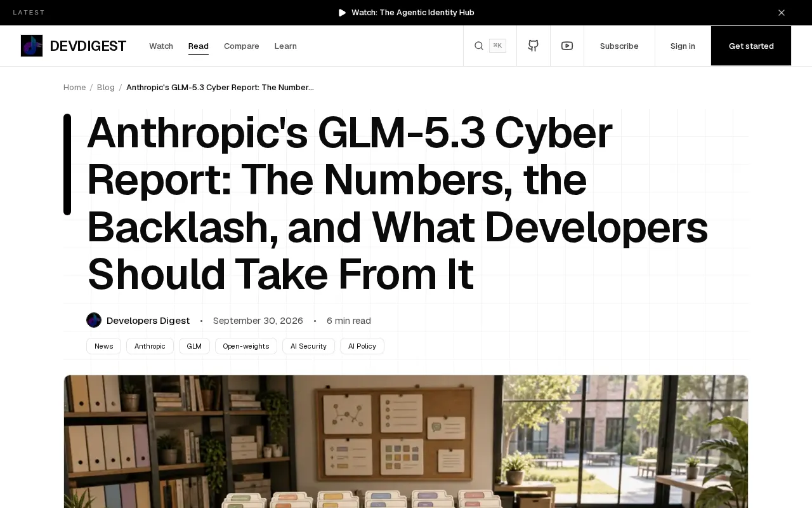
Task: Select the GLM tag
Action: 194,346
